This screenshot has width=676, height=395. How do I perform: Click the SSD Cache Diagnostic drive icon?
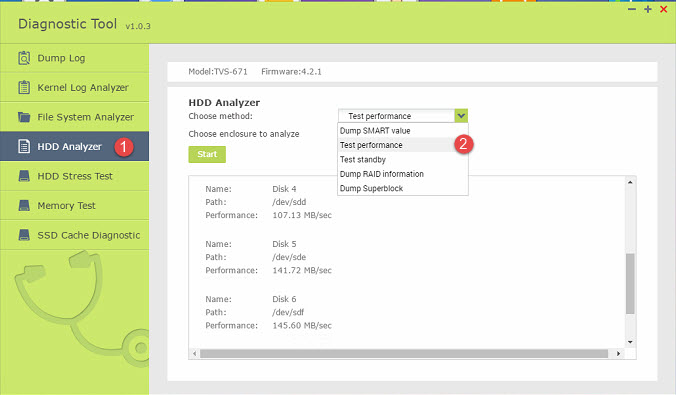pos(24,235)
